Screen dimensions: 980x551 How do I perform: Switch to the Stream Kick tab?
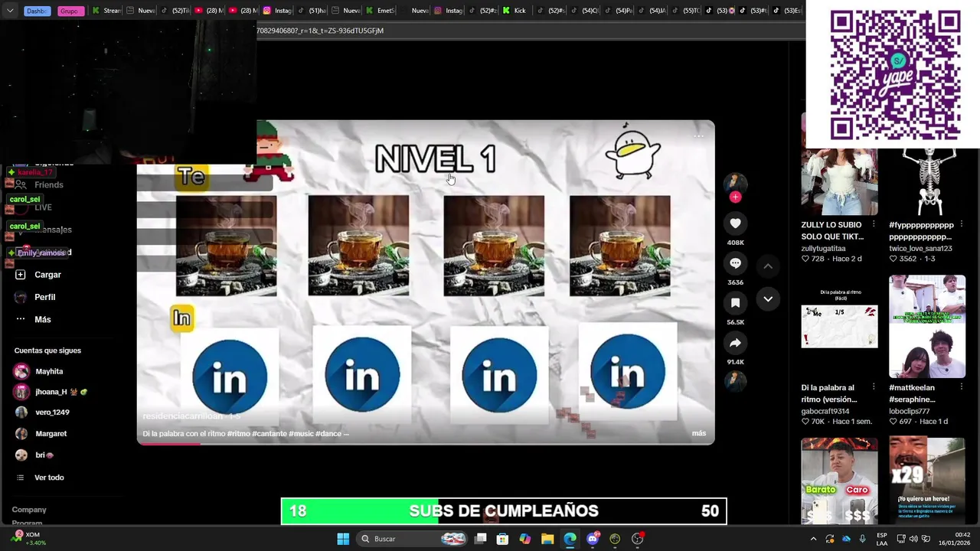click(x=106, y=11)
